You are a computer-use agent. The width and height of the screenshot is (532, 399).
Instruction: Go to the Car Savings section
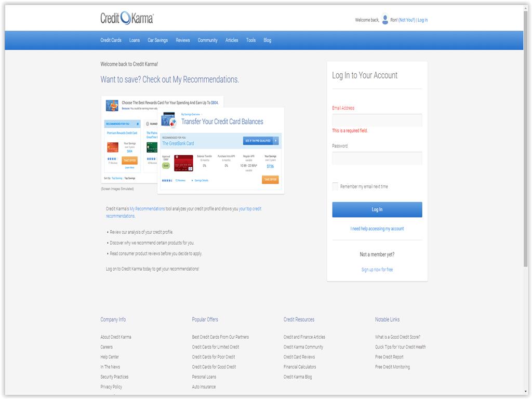[157, 40]
